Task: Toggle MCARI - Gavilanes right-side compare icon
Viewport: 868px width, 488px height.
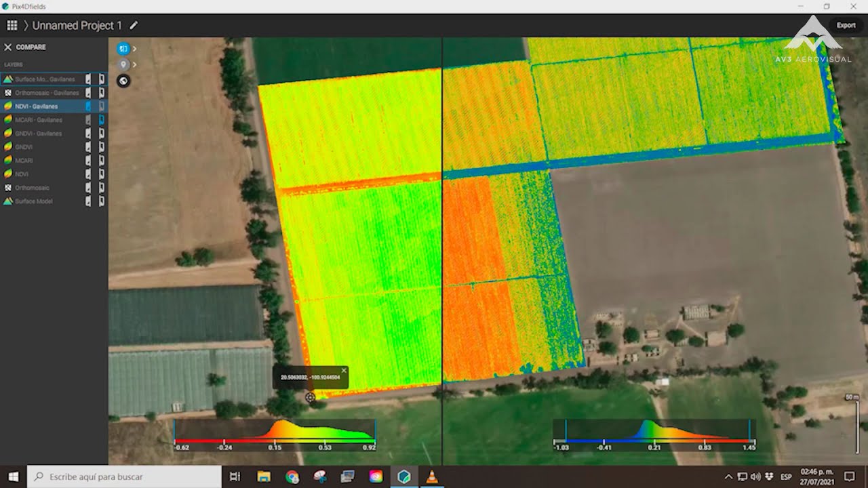Action: tap(102, 120)
